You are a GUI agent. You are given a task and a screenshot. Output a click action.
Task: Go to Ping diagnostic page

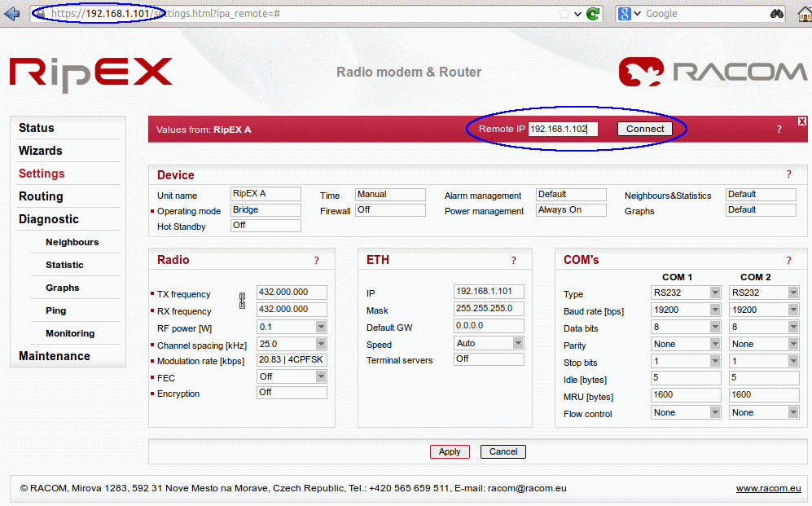56,310
